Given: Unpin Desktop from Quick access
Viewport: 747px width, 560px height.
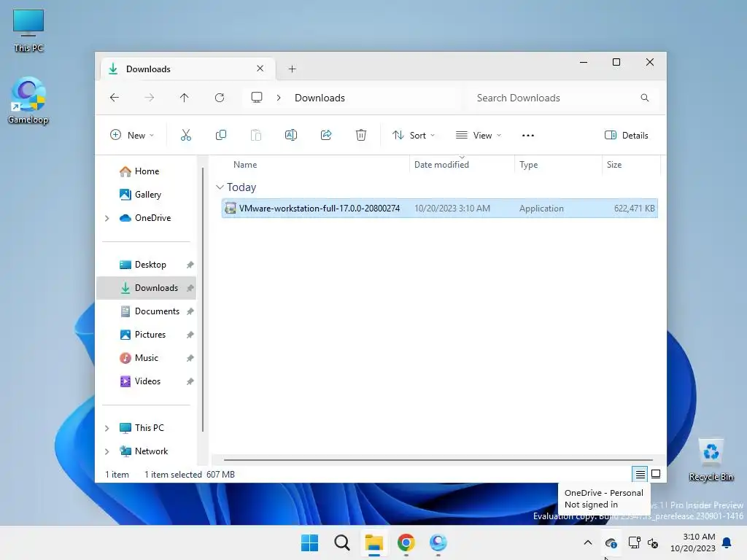Looking at the screenshot, I should (190, 265).
